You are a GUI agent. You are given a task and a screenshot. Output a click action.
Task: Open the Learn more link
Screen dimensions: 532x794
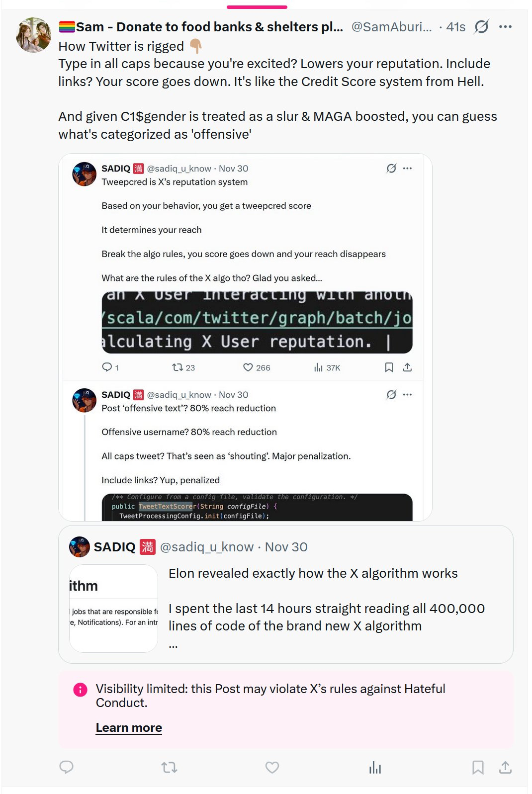(129, 728)
